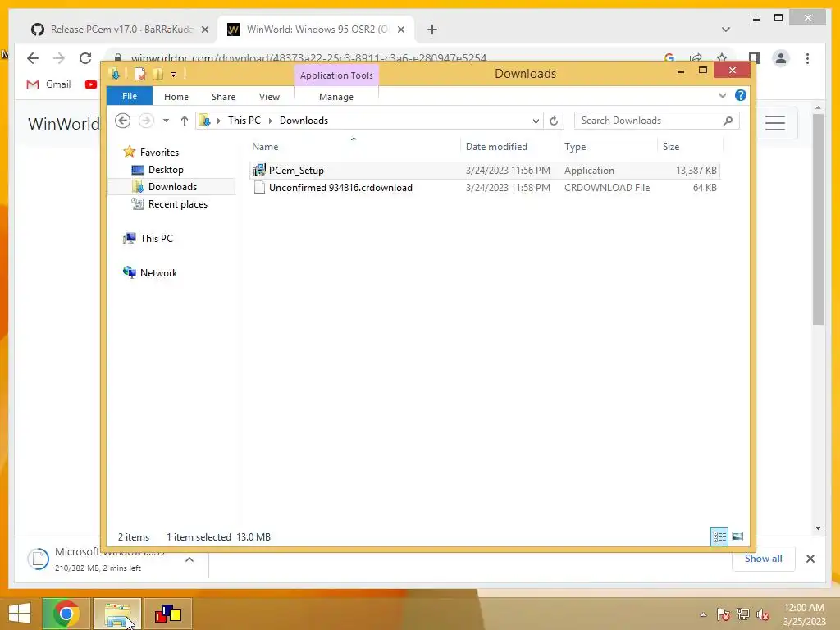Click Downloads in the address breadcrumb
Screen dimensions: 840x630
[304, 121]
